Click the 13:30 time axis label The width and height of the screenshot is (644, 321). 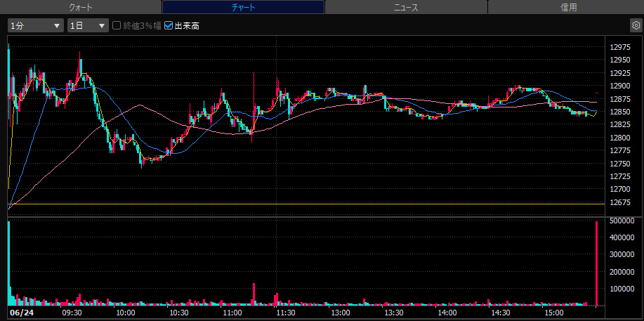click(393, 313)
